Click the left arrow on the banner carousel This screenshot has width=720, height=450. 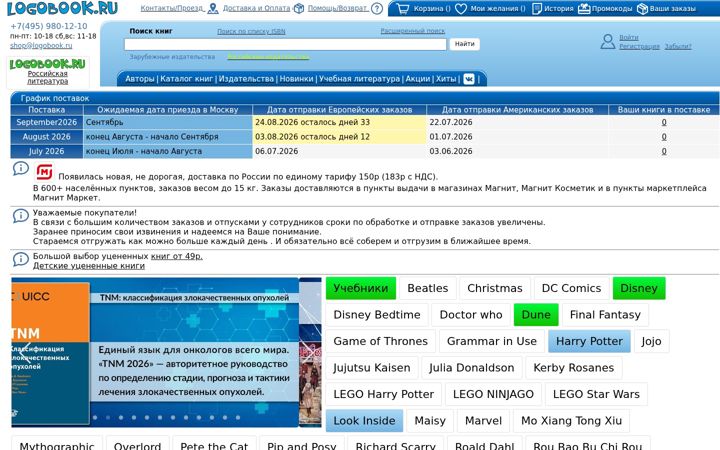point(27,353)
